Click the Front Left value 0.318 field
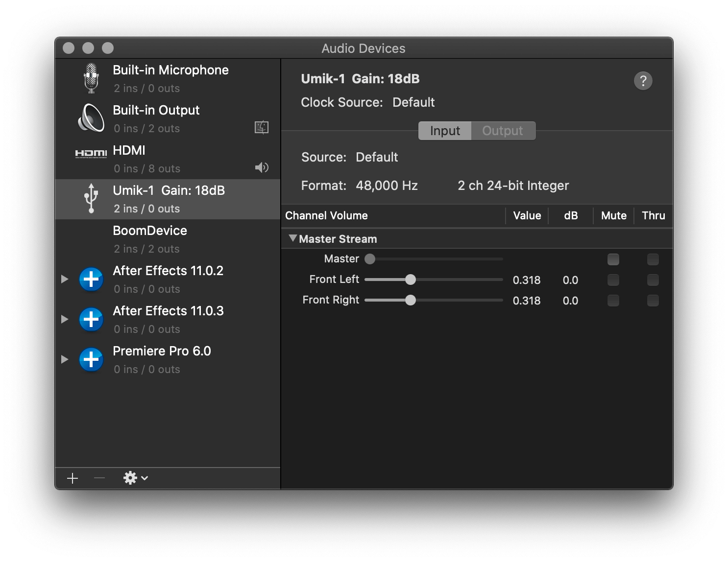Image resolution: width=728 pixels, height=562 pixels. 527,280
